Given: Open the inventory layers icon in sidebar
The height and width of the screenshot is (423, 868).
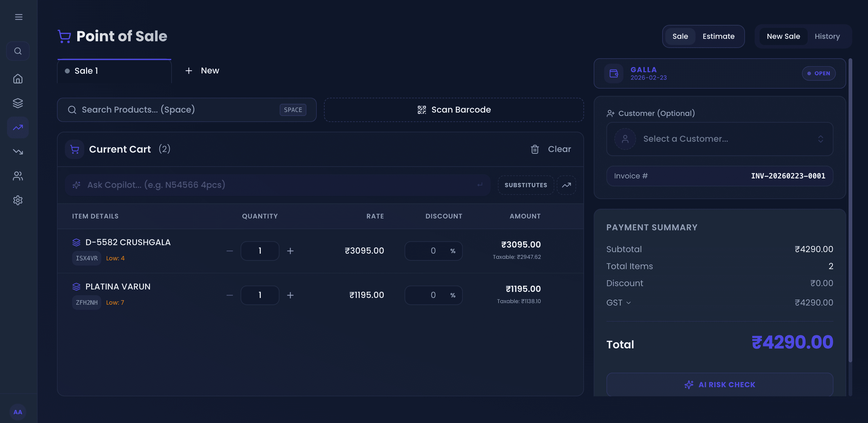Looking at the screenshot, I should point(18,103).
